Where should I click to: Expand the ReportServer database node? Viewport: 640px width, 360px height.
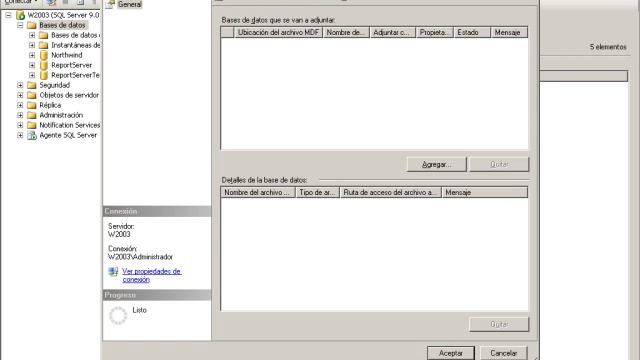pos(32,65)
